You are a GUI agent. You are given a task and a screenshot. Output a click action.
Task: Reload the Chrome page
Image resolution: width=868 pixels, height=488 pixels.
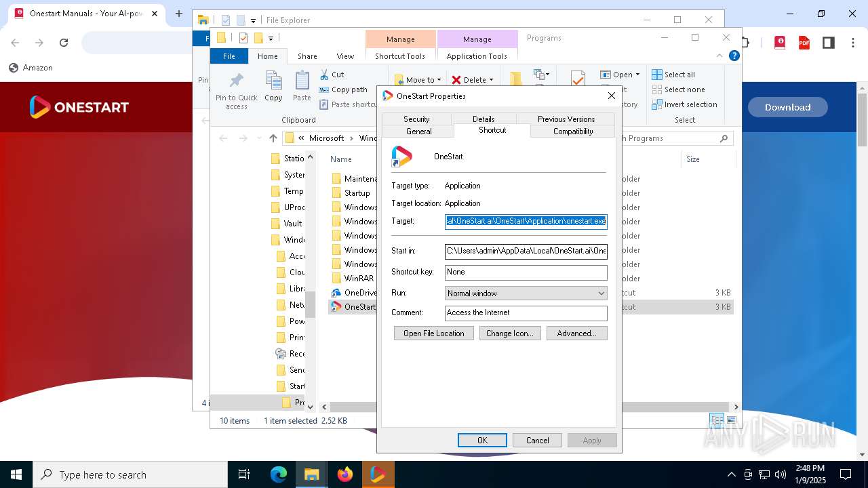point(64,43)
